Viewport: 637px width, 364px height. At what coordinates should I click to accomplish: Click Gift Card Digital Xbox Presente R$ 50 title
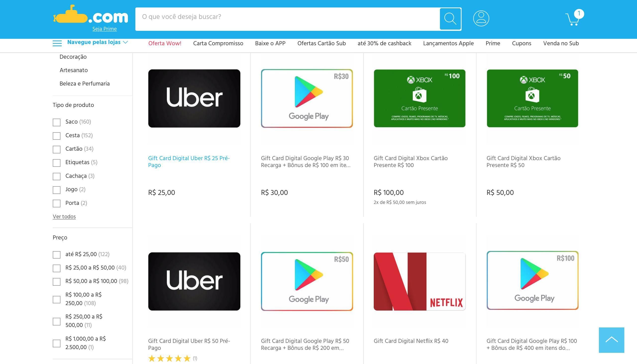pyautogui.click(x=524, y=162)
